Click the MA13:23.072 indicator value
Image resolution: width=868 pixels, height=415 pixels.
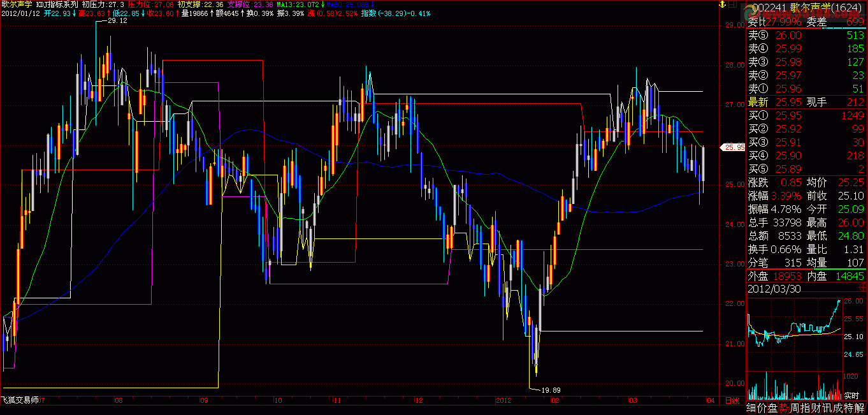(298, 4)
